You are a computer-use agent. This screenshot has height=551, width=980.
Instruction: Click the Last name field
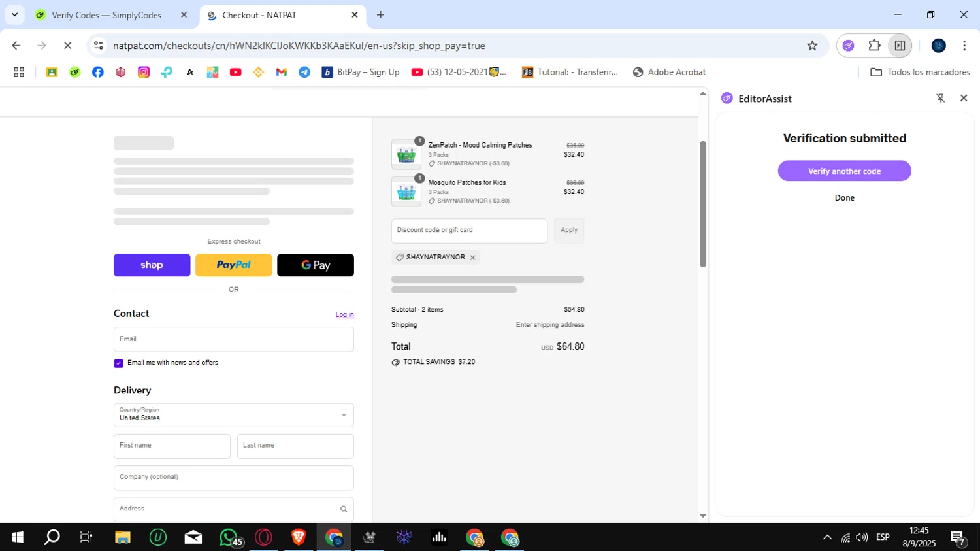coord(295,446)
